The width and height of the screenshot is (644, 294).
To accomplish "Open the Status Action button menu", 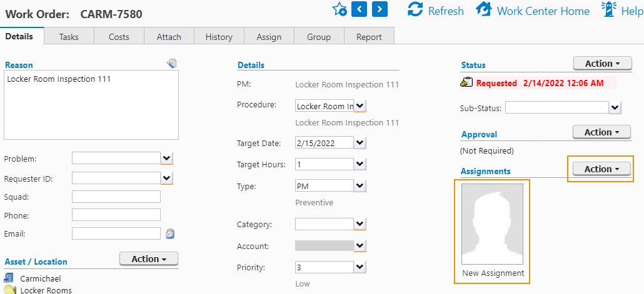I will 602,64.
